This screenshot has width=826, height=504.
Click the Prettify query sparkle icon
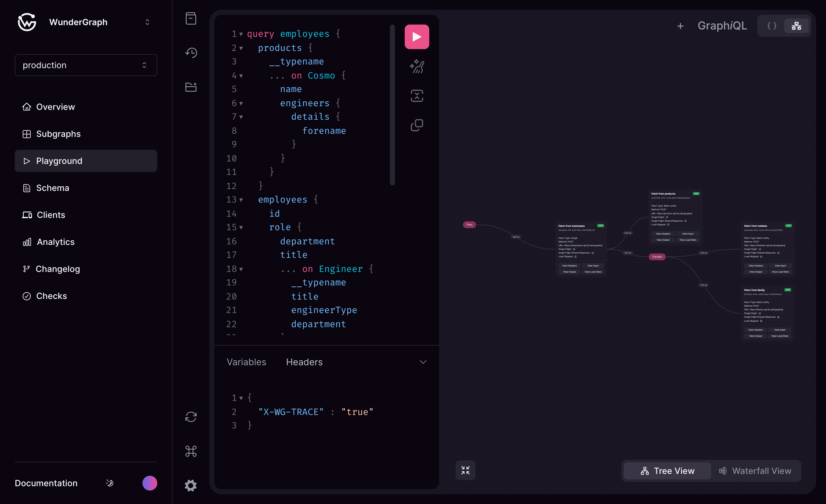(417, 66)
